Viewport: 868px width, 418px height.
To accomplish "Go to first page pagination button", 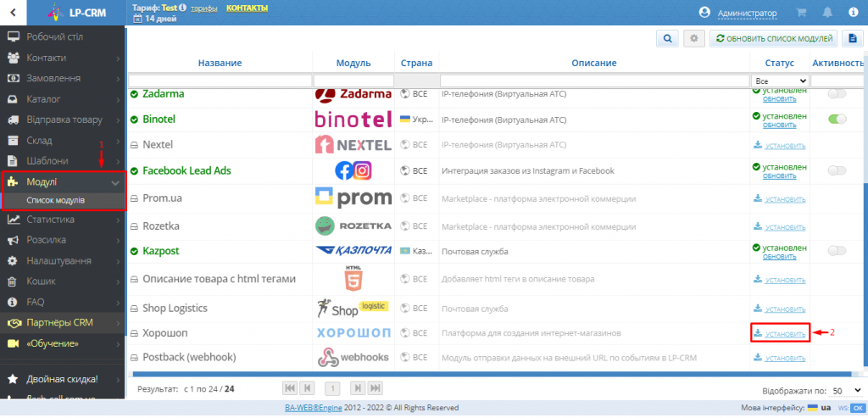I will 290,388.
